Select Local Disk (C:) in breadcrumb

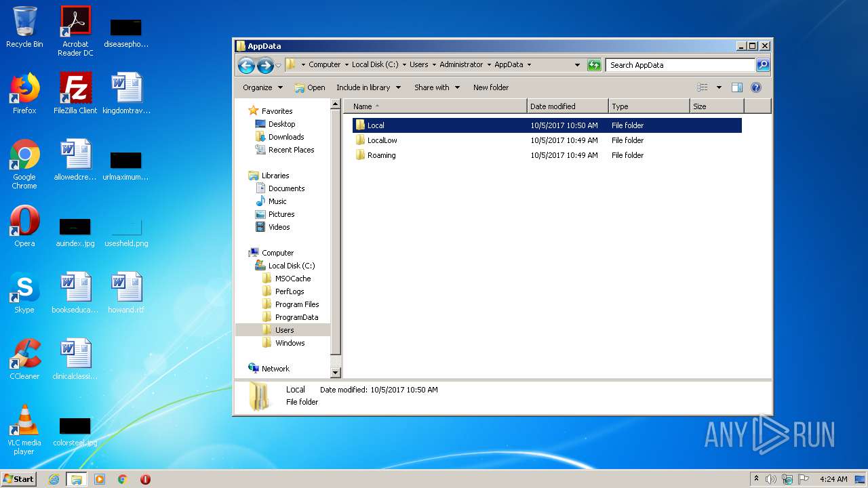[375, 65]
